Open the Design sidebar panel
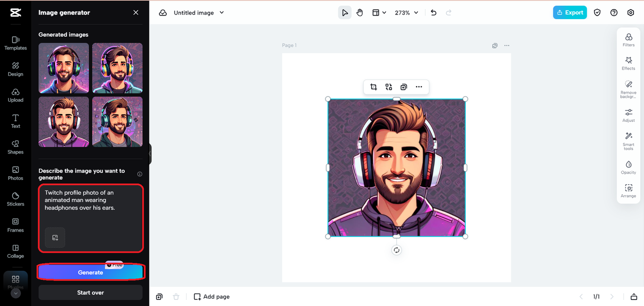This screenshot has width=644, height=306. (x=16, y=69)
